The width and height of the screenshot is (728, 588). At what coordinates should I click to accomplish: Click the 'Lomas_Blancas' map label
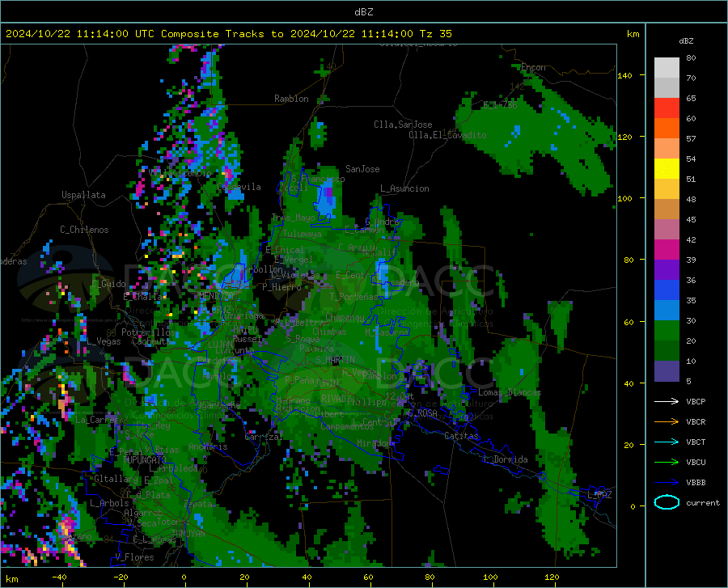click(510, 392)
